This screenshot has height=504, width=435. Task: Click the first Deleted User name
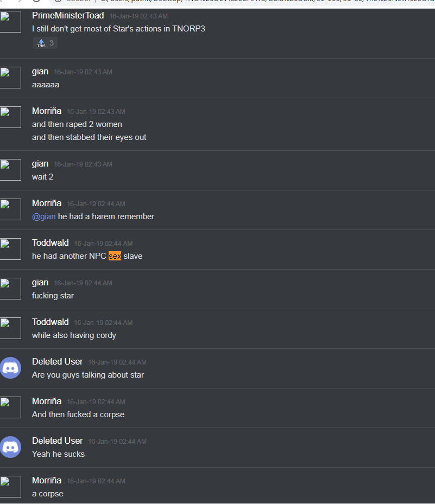(x=57, y=362)
